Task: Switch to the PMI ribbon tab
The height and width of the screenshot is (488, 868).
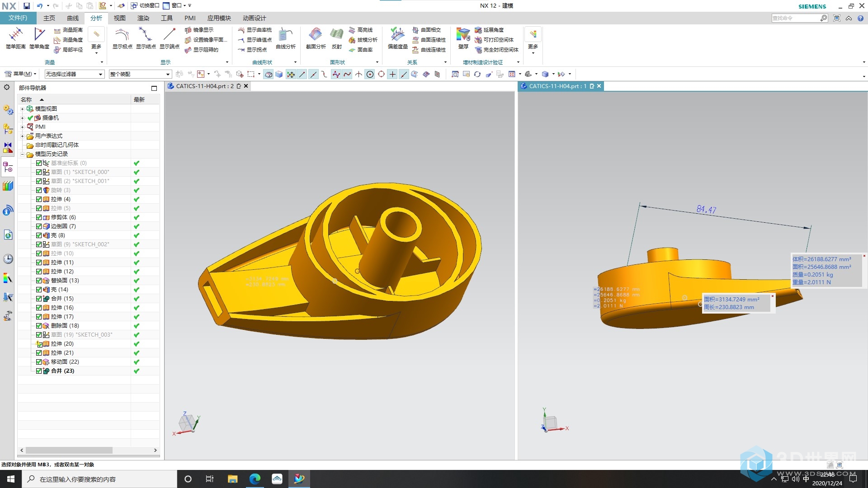Action: 190,18
